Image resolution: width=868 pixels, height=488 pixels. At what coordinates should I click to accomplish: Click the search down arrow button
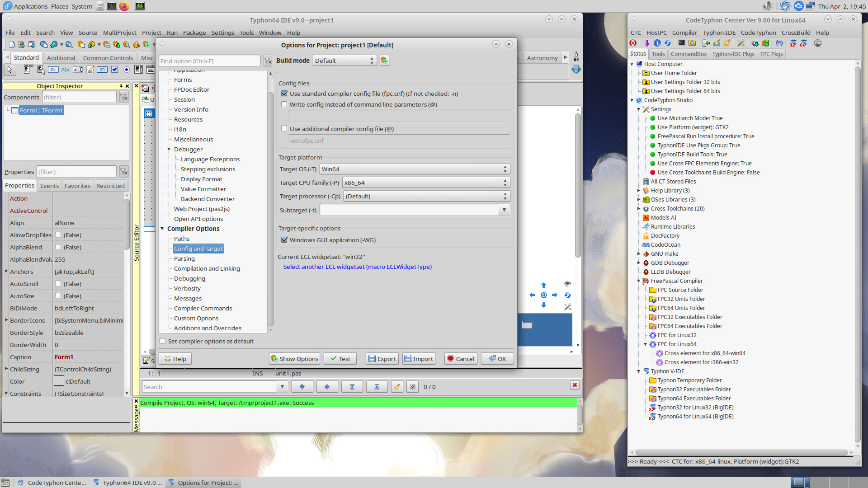(x=302, y=387)
